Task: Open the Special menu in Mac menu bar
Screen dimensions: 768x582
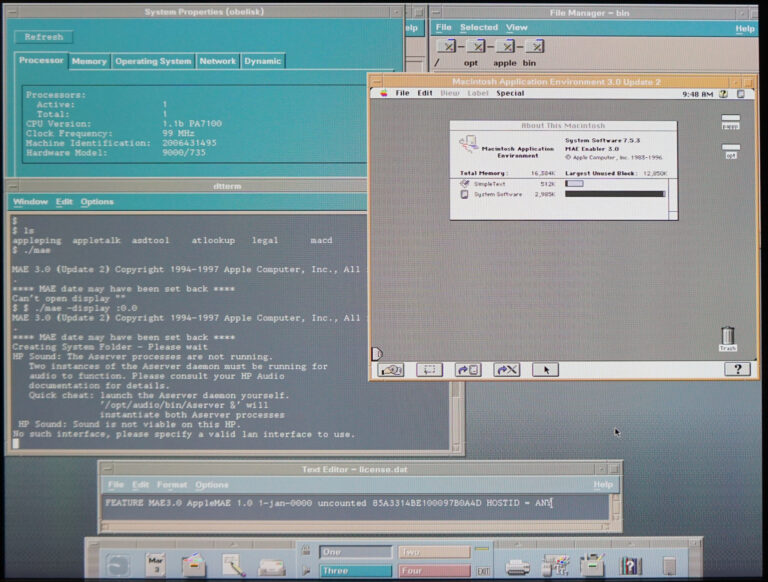Action: pyautogui.click(x=509, y=93)
